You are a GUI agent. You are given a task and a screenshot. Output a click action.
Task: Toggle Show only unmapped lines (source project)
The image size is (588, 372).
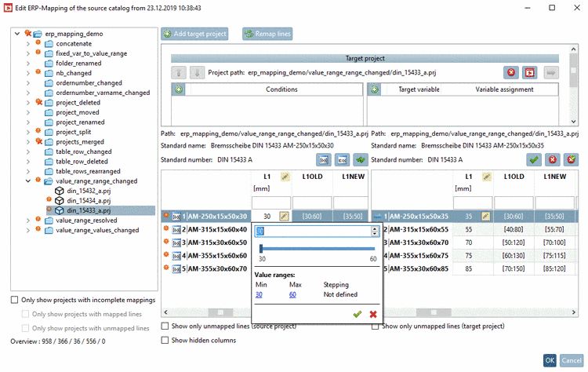[x=165, y=326]
